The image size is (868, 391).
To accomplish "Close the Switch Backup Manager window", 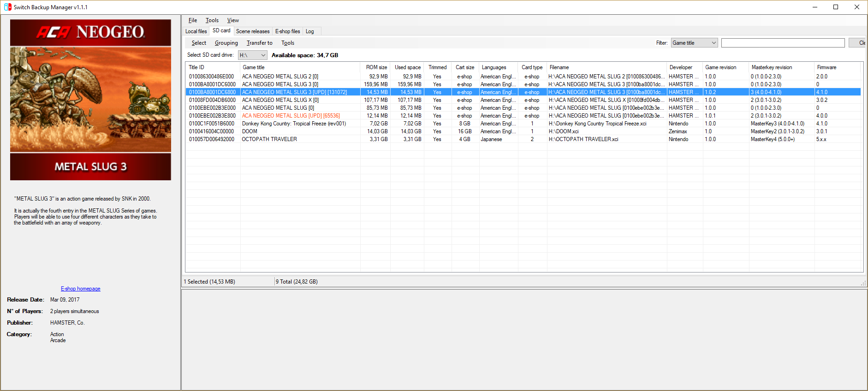I will 857,7.
